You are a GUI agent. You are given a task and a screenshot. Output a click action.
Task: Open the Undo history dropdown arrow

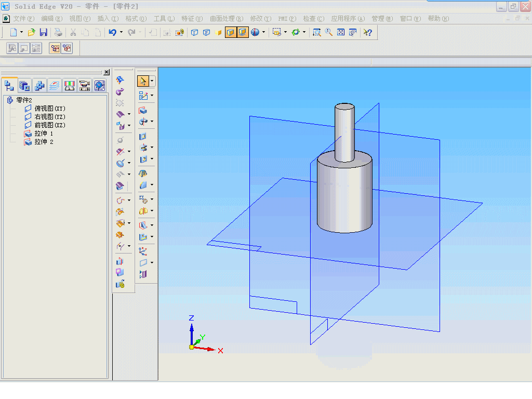121,32
